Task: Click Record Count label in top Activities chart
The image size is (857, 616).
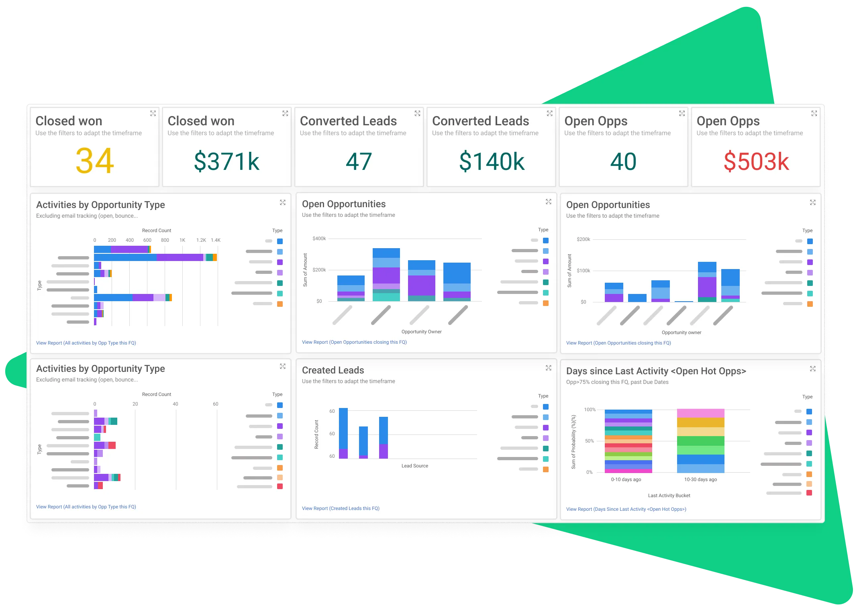Action: pyautogui.click(x=157, y=230)
